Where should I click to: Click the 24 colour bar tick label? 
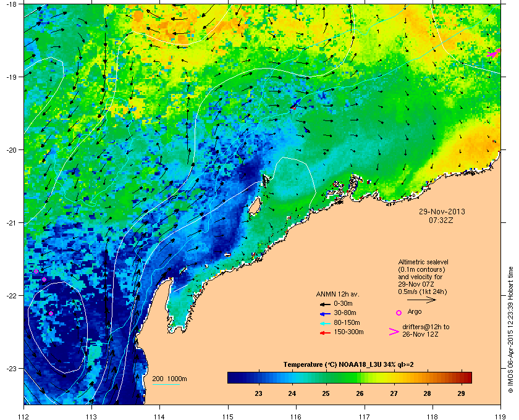point(292,394)
